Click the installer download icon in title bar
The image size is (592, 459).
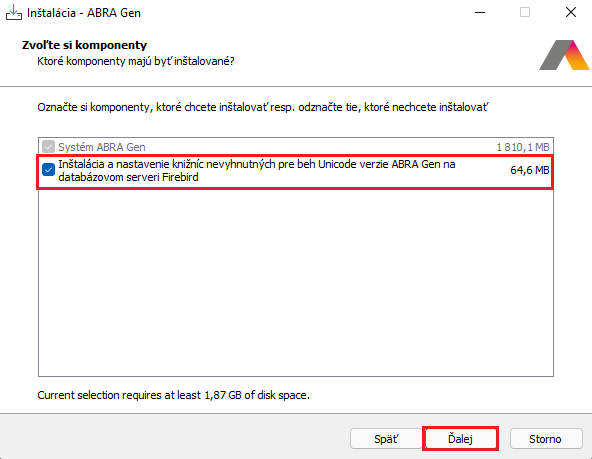(14, 12)
